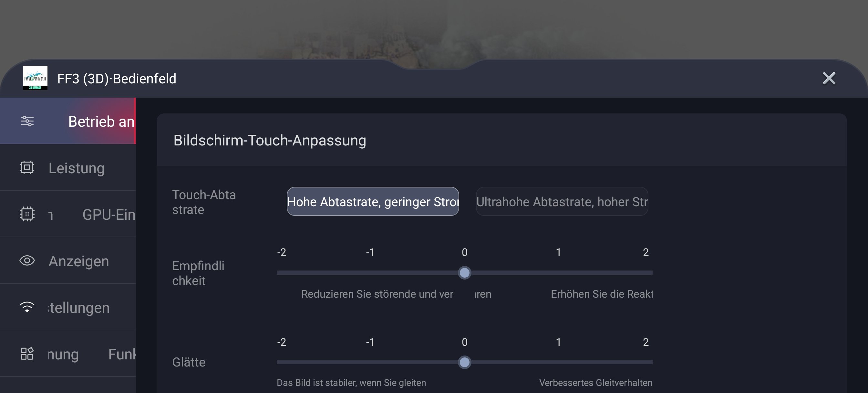Click the Glätte slider handle
The height and width of the screenshot is (393, 868).
coord(464,362)
